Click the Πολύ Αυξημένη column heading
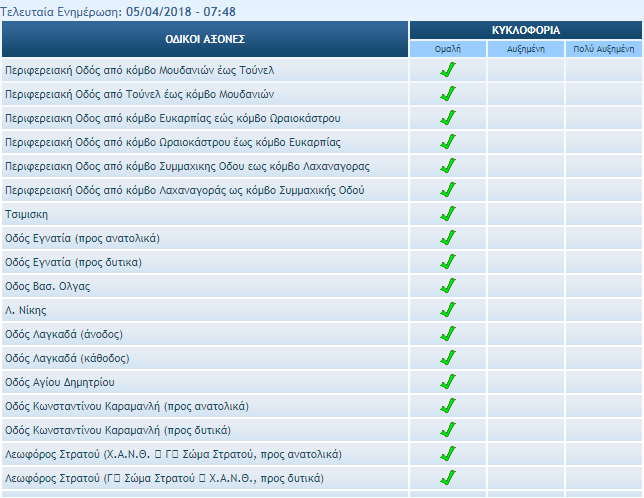The width and height of the screenshot is (644, 498). click(x=603, y=48)
